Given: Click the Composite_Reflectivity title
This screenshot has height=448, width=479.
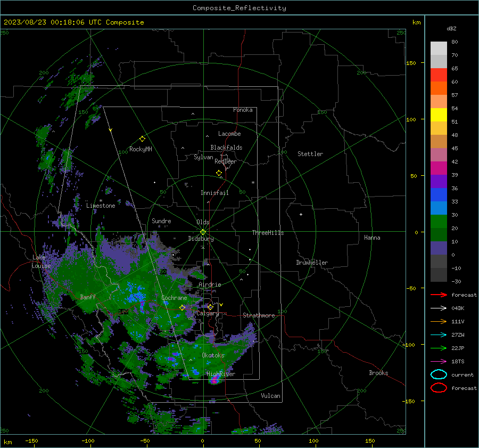Looking at the screenshot, I should (240, 8).
